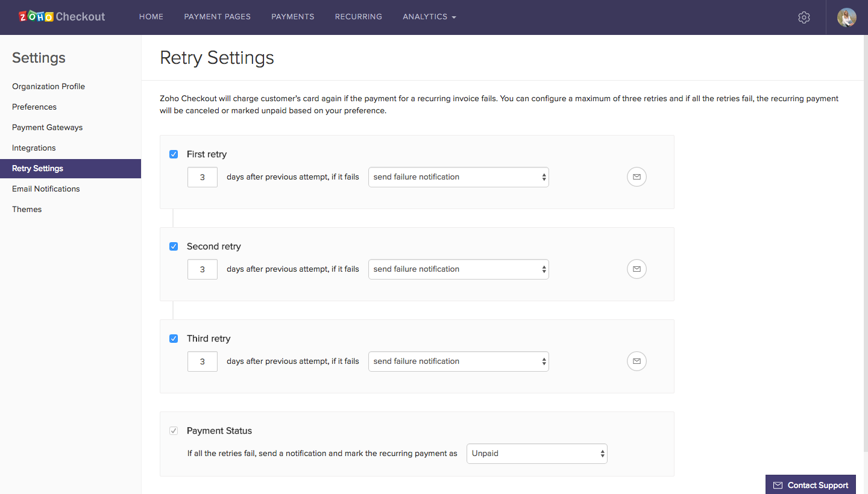The height and width of the screenshot is (494, 868).
Task: Uncheck the First retry checkbox
Action: point(174,154)
